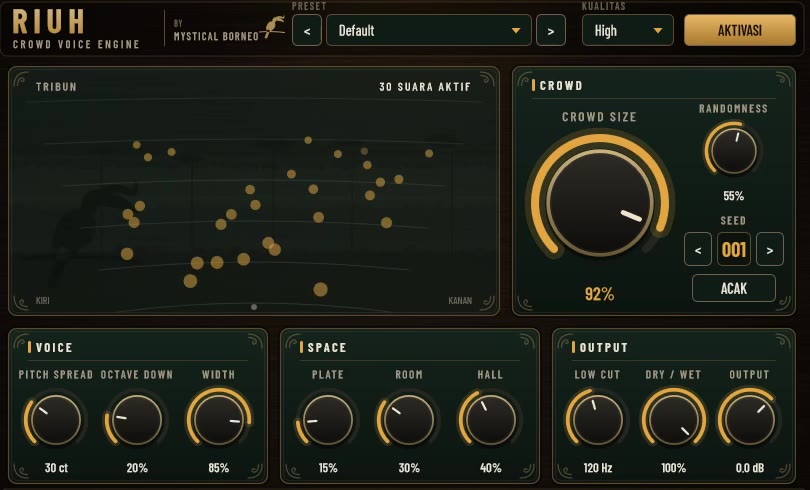
Task: Click the 15% plate value
Action: point(328,468)
